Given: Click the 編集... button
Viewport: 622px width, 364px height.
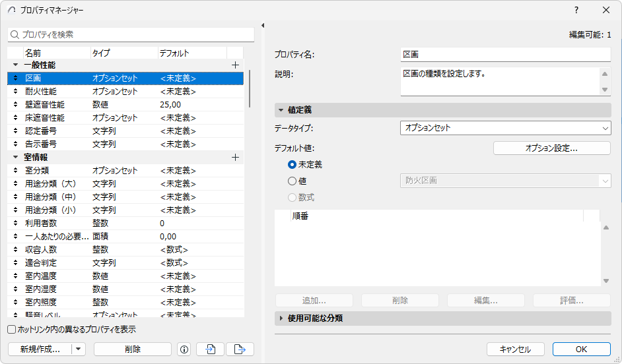Looking at the screenshot, I should [x=486, y=301].
